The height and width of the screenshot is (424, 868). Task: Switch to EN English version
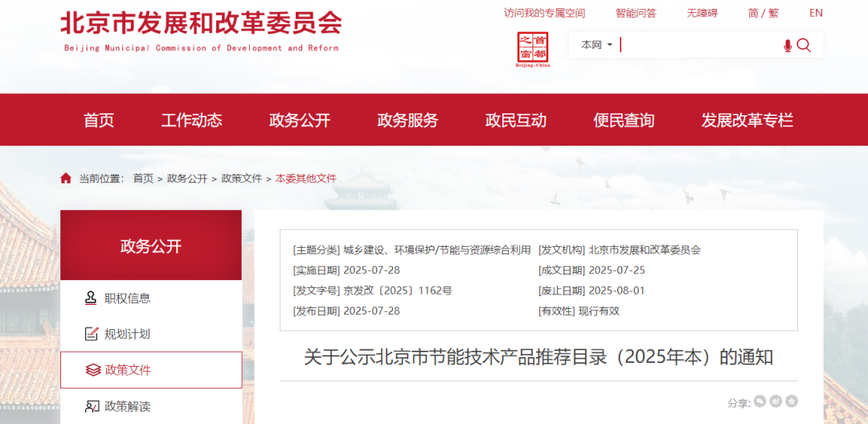click(x=816, y=13)
